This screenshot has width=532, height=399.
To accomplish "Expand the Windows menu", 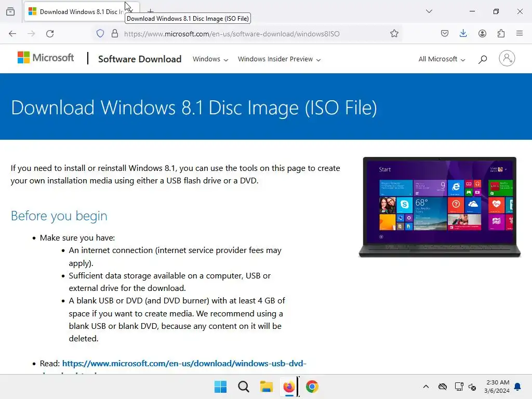I will pos(210,59).
